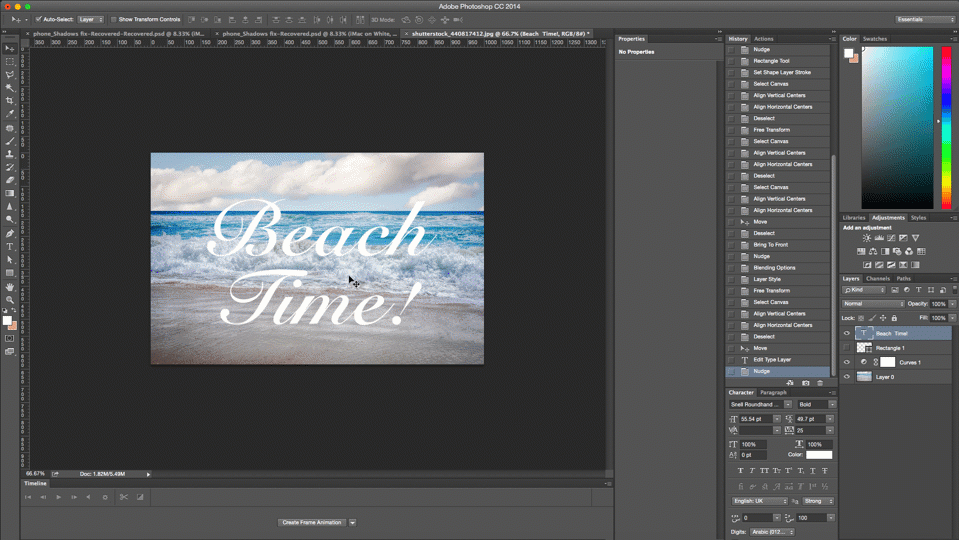Select the Pen tool
This screenshot has width=959, height=540.
pos(10,233)
